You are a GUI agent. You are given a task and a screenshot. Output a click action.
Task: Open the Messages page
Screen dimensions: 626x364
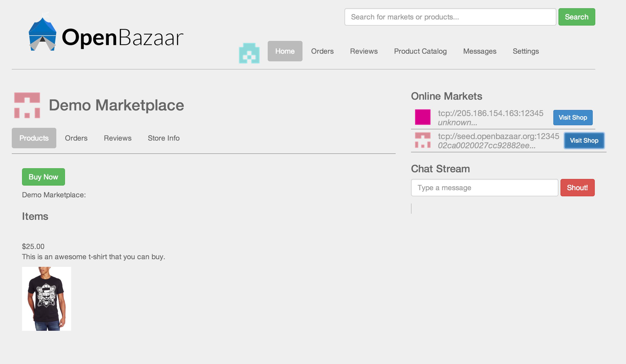coord(480,51)
